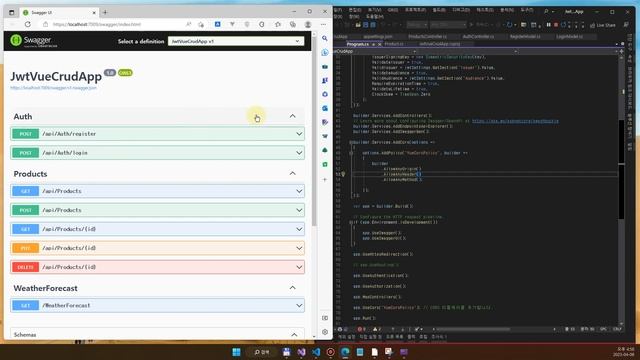Open ProductsController.cs tab in Visual Studio

(427, 37)
